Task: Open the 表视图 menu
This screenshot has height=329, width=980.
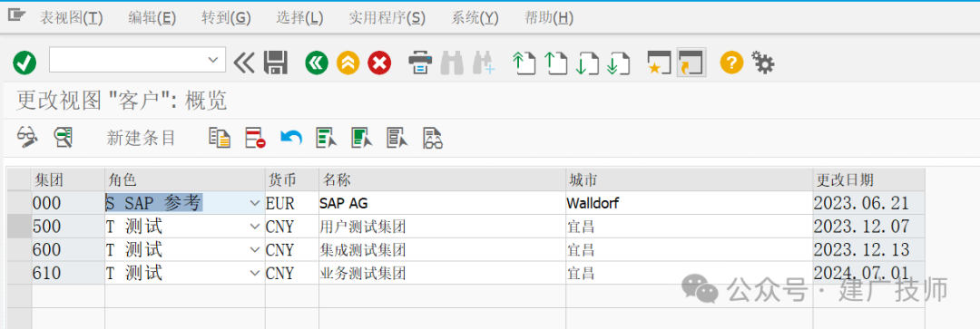Action: tap(72, 18)
